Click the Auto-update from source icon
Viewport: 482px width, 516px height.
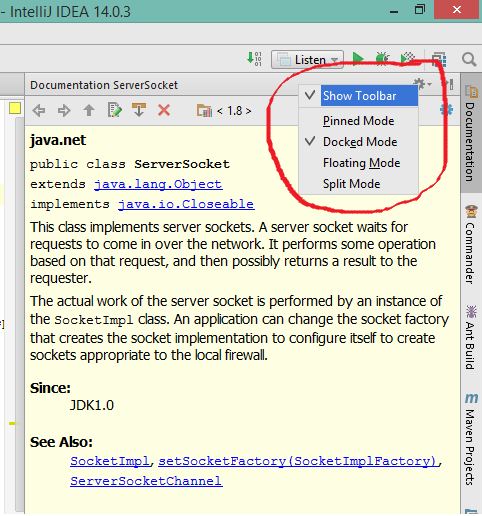[x=139, y=110]
